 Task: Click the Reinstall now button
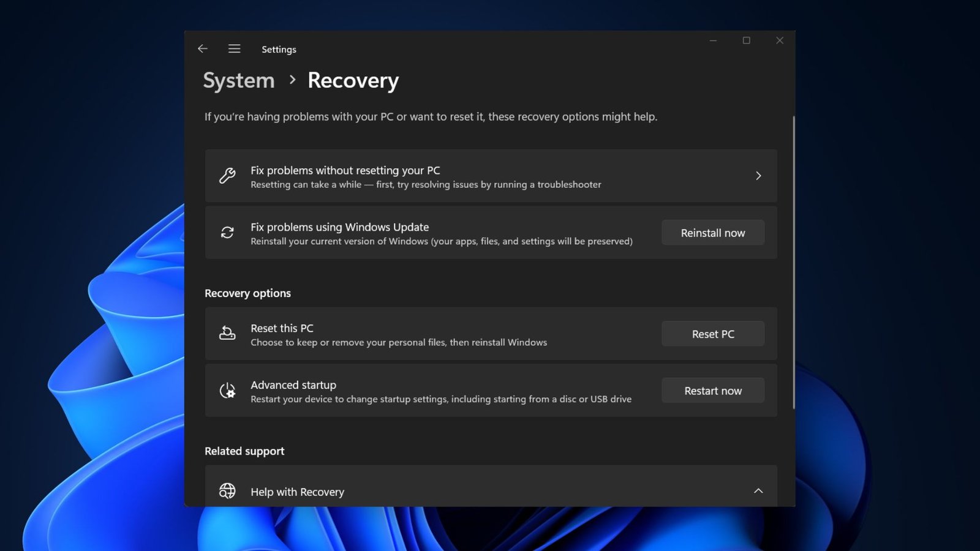tap(712, 233)
